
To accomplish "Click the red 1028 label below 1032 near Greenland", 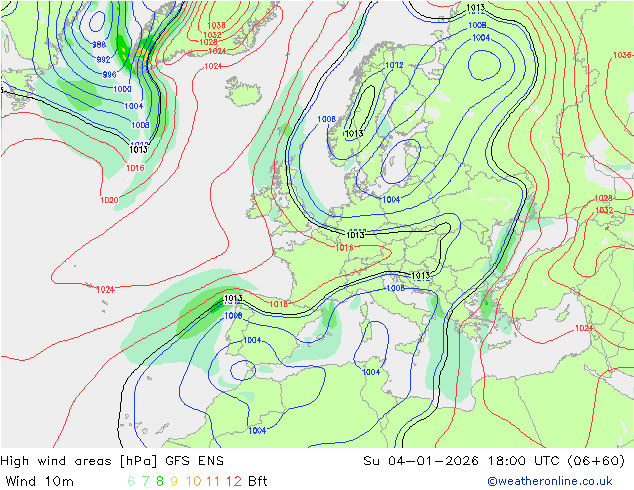I will click(209, 42).
